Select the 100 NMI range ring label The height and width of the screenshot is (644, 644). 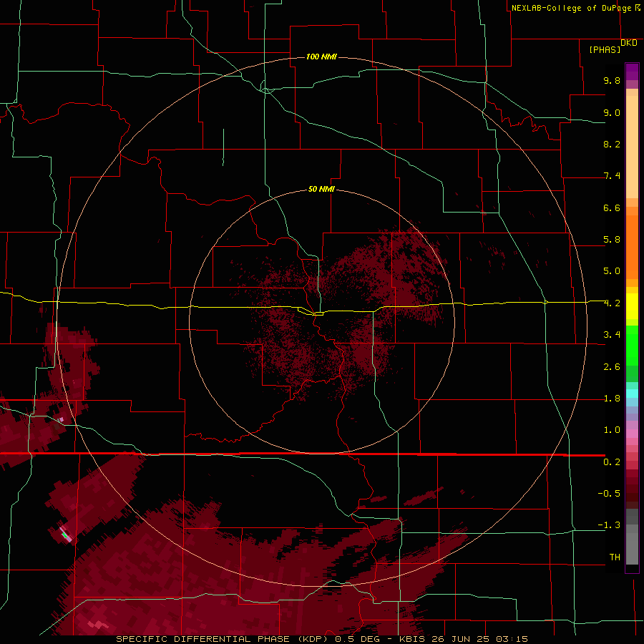click(321, 57)
